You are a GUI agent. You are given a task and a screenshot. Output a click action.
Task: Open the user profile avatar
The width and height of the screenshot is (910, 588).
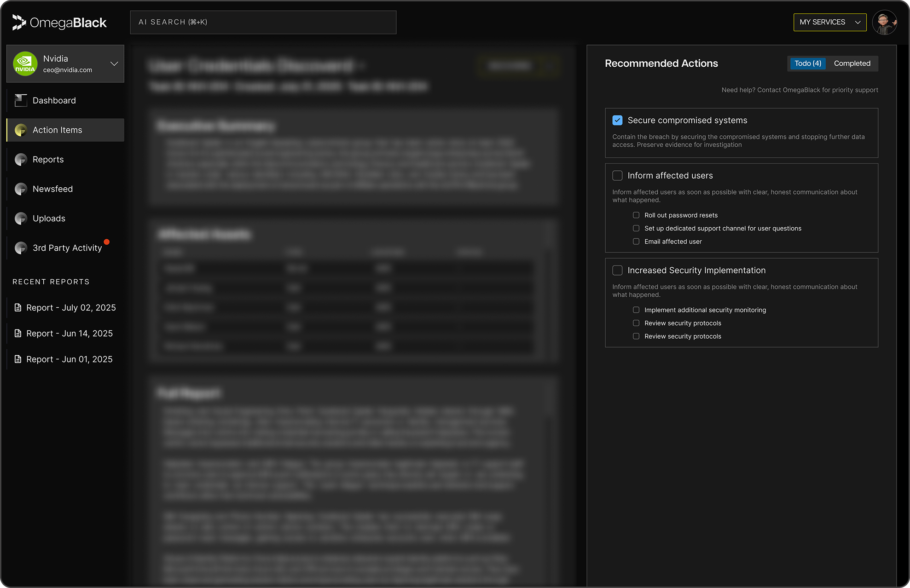coord(884,22)
